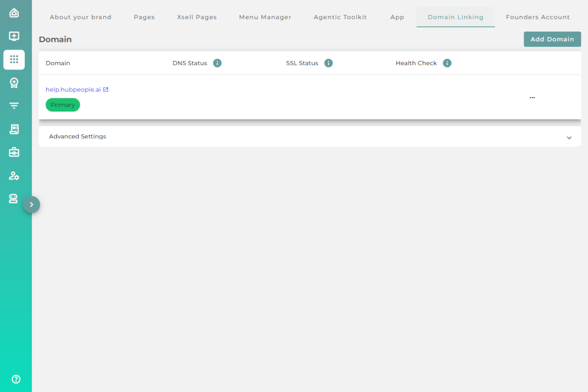The image size is (588, 392).
Task: Click the Add Domain button
Action: pos(552,39)
